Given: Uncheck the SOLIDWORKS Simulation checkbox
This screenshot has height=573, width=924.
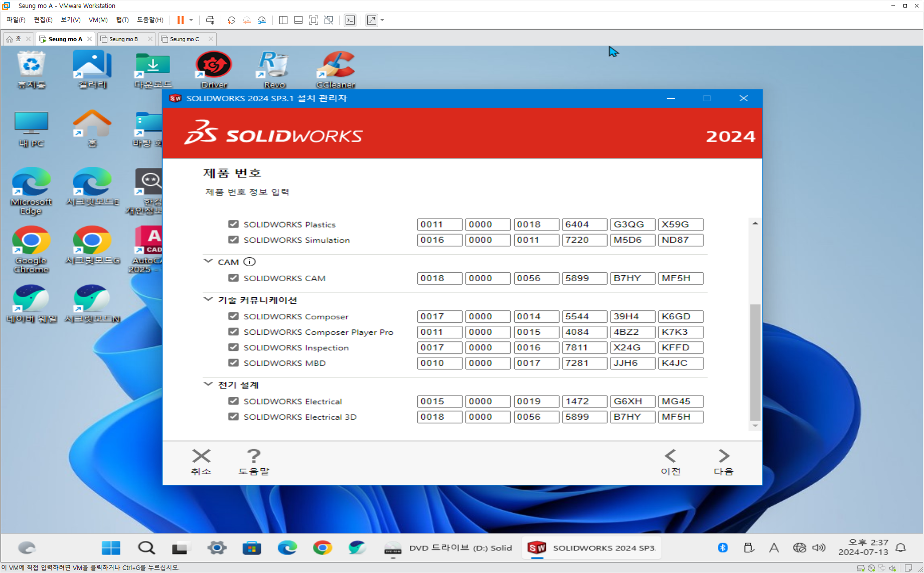Looking at the screenshot, I should 233,240.
